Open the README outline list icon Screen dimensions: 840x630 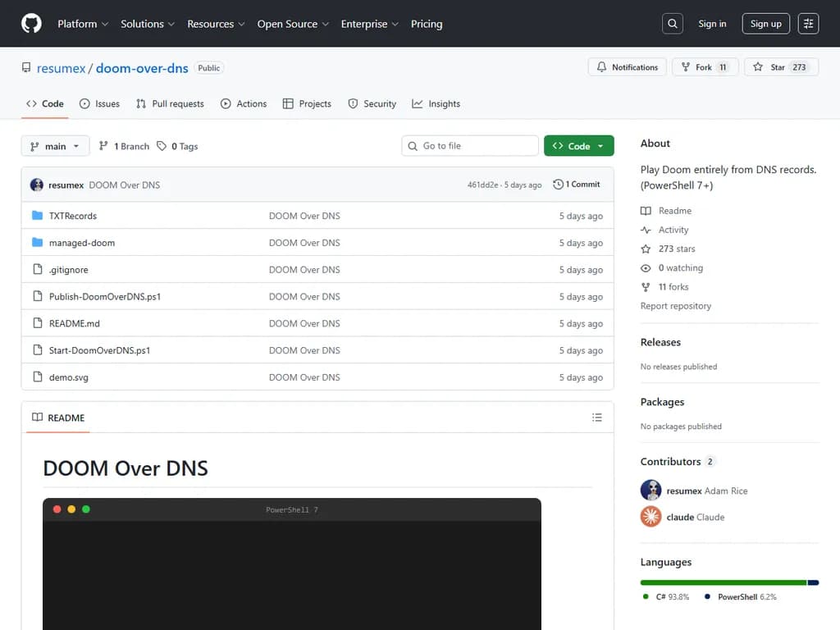pyautogui.click(x=596, y=418)
